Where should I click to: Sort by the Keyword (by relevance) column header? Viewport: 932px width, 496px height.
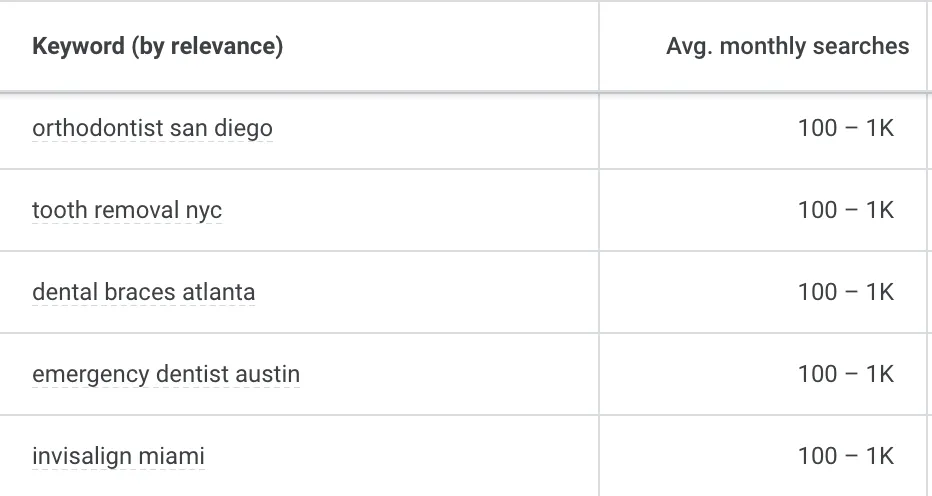click(x=157, y=46)
